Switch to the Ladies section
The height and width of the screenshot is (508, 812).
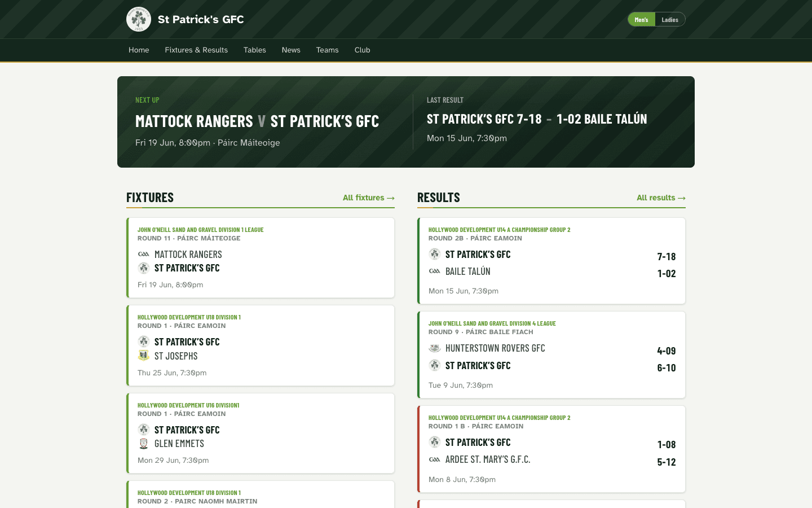click(x=670, y=20)
